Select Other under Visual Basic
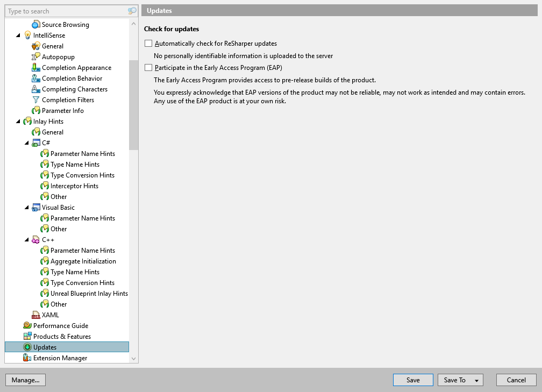This screenshot has height=392, width=542. click(x=59, y=229)
